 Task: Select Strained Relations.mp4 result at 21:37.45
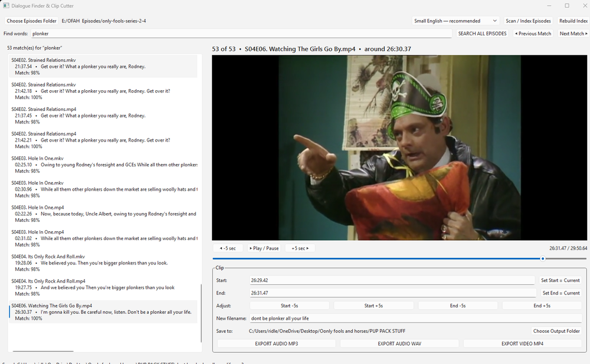(103, 115)
